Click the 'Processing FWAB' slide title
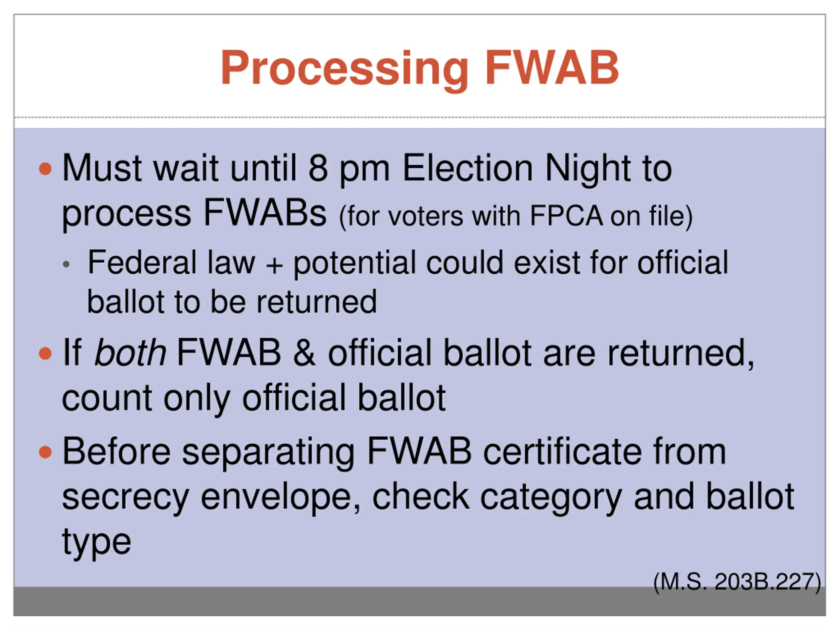The width and height of the screenshot is (840, 630). pyautogui.click(x=420, y=69)
